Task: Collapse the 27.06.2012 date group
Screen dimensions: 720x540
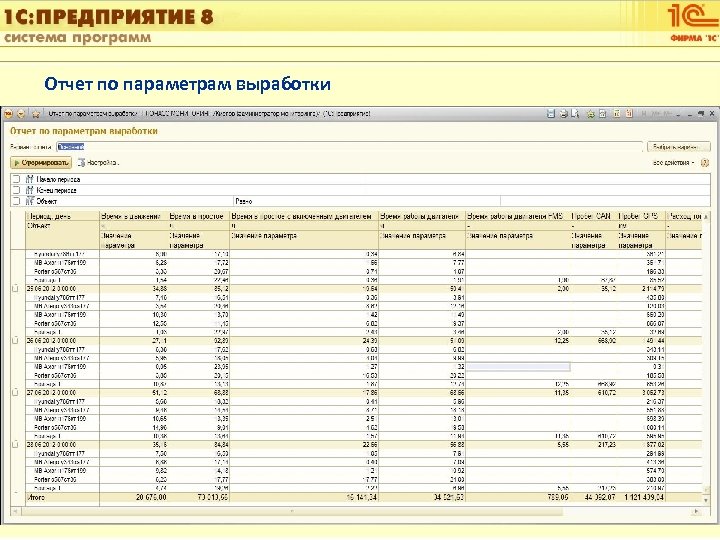Action: click(15, 393)
